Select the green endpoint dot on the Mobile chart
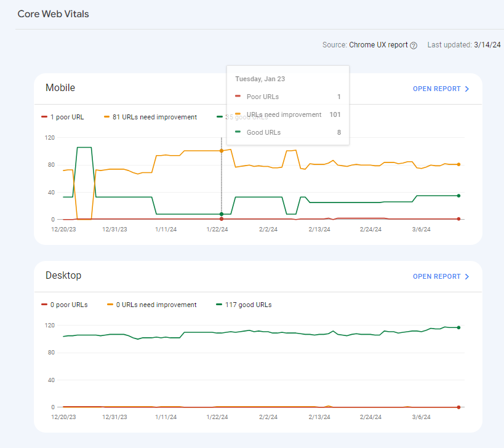This screenshot has width=504, height=448. pyautogui.click(x=458, y=196)
